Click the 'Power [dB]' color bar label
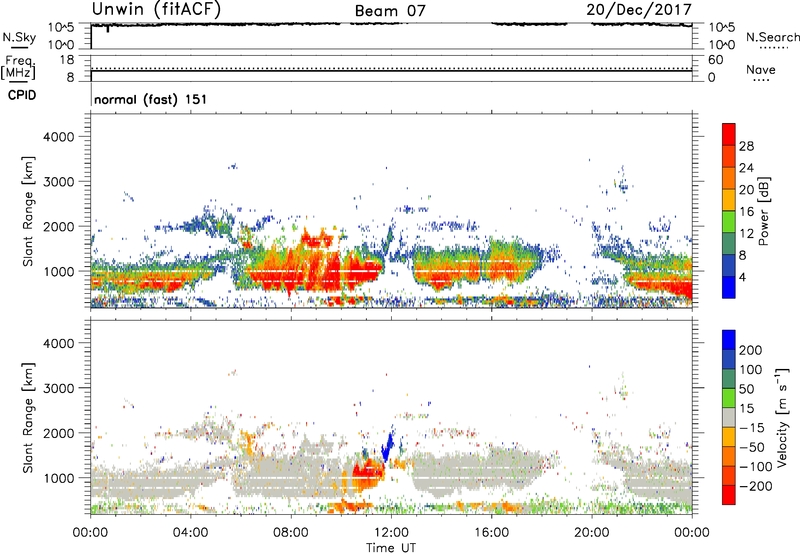This screenshot has width=800, height=554. click(x=763, y=211)
